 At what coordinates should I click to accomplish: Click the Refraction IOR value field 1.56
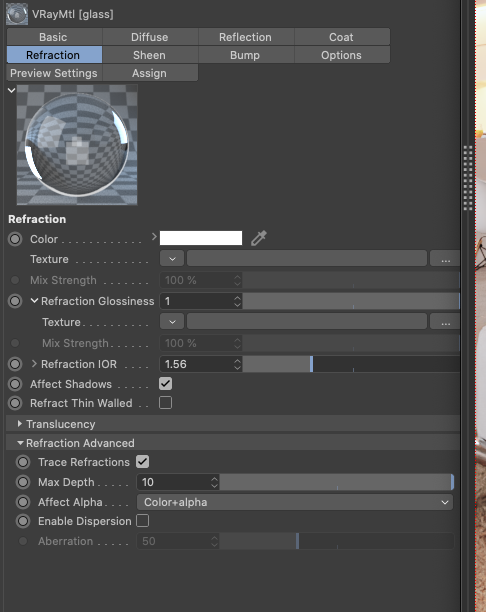(197, 364)
